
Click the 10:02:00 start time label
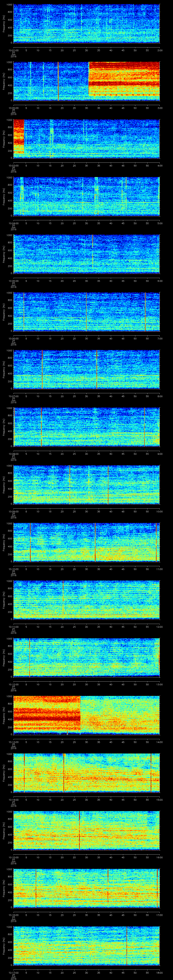13,108
